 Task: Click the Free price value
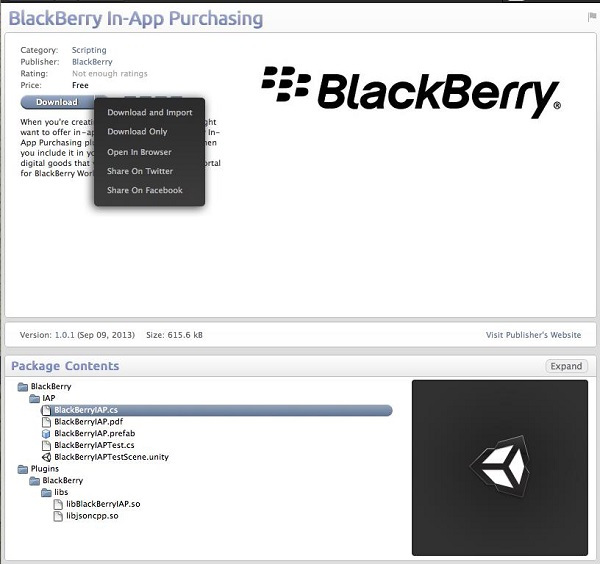point(80,85)
